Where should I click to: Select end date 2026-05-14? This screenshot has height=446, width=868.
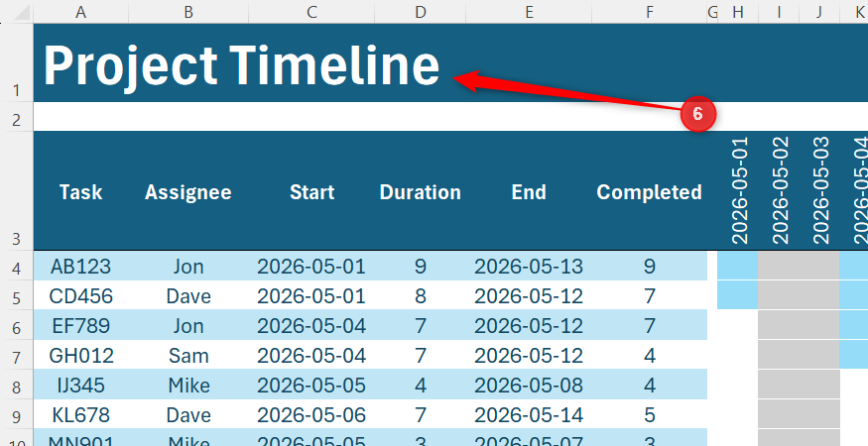click(529, 414)
